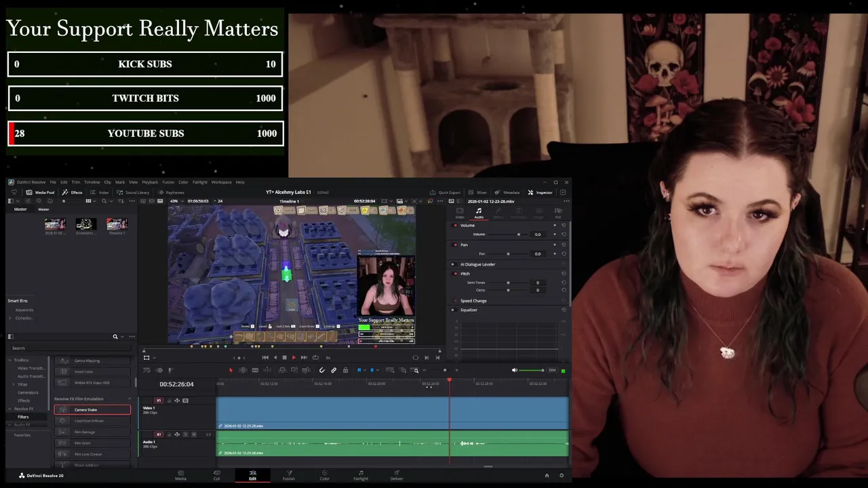Enable the AI Dialogue Leveler switch
Image resolution: width=868 pixels, height=488 pixels.
[x=453, y=264]
